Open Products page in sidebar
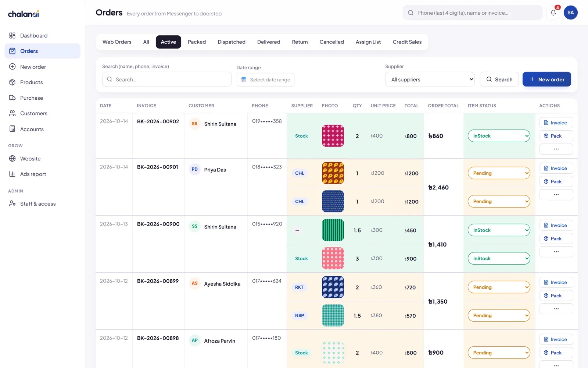The image size is (588, 368). pos(42,82)
